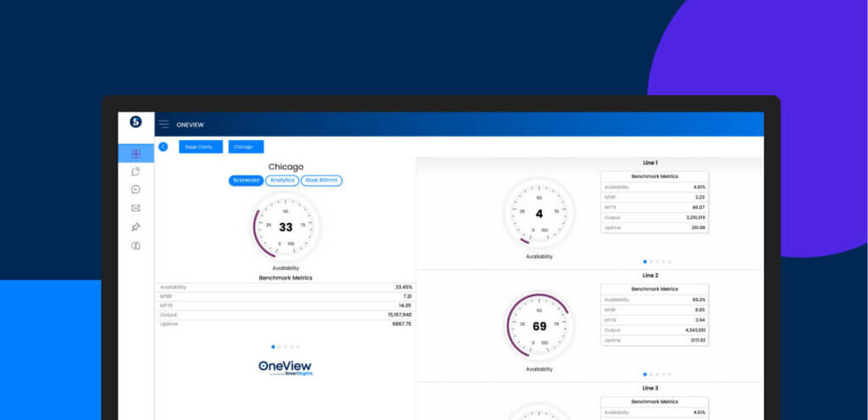
Task: Open the hamburger menu next to ONEVIEW
Action: (164, 124)
